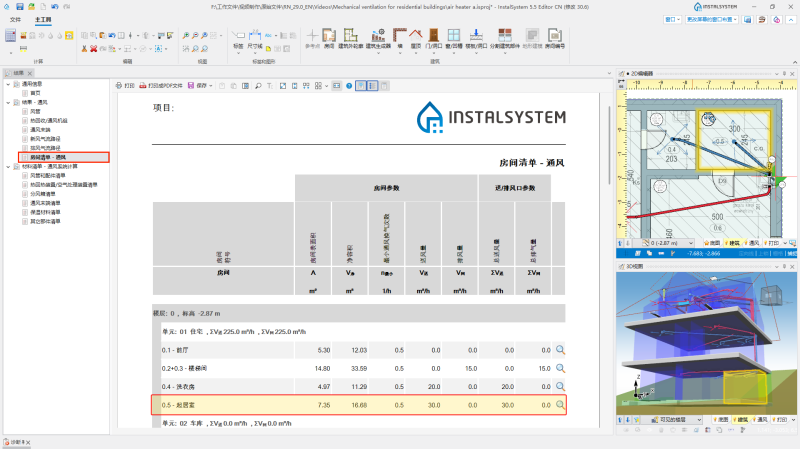800x449 pixels.
Task: Toggle 打印 layer in 2D editor
Action: (771, 243)
